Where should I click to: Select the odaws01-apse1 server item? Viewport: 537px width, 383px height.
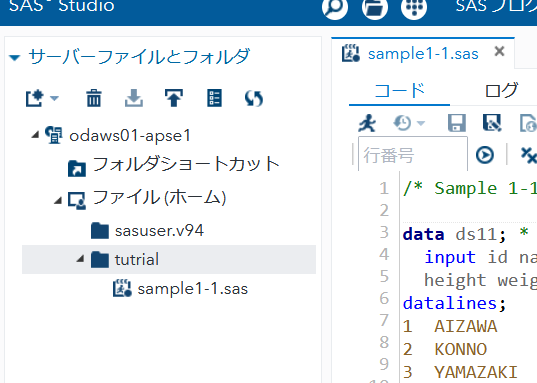click(x=130, y=136)
